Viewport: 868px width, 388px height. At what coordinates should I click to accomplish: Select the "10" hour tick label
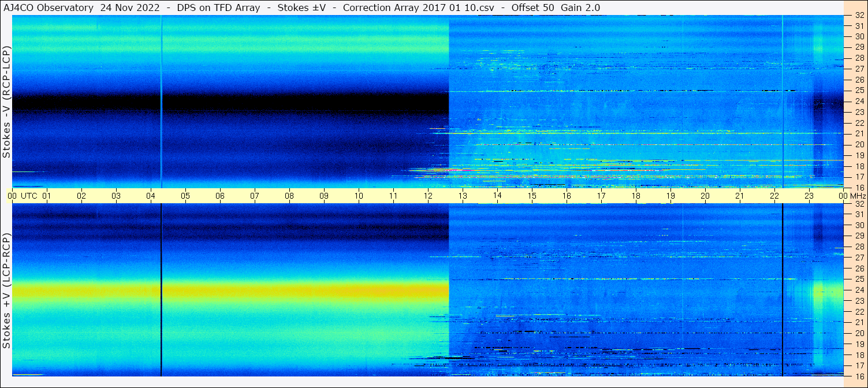pyautogui.click(x=359, y=196)
